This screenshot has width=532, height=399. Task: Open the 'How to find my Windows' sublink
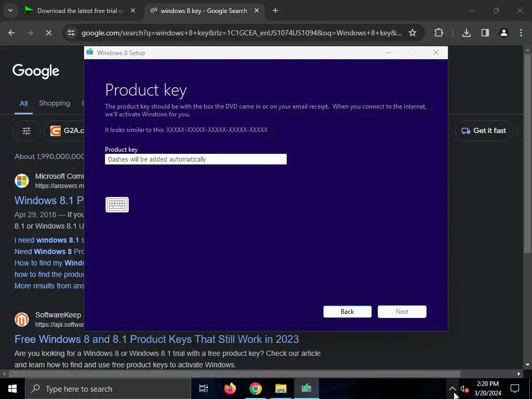pyautogui.click(x=49, y=263)
